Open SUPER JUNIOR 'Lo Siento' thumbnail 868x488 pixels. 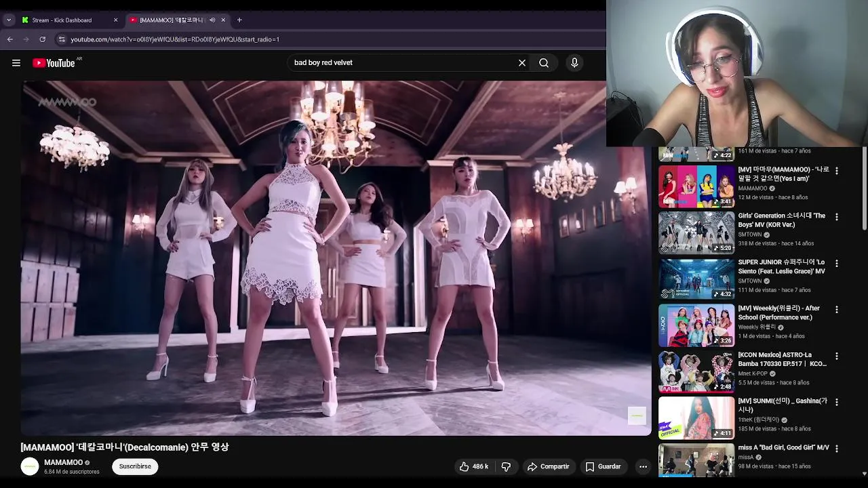696,279
